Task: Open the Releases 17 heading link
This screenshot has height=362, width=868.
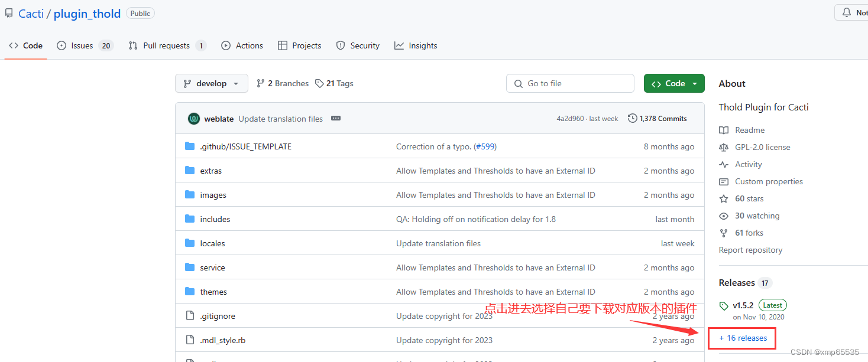Action: click(746, 283)
